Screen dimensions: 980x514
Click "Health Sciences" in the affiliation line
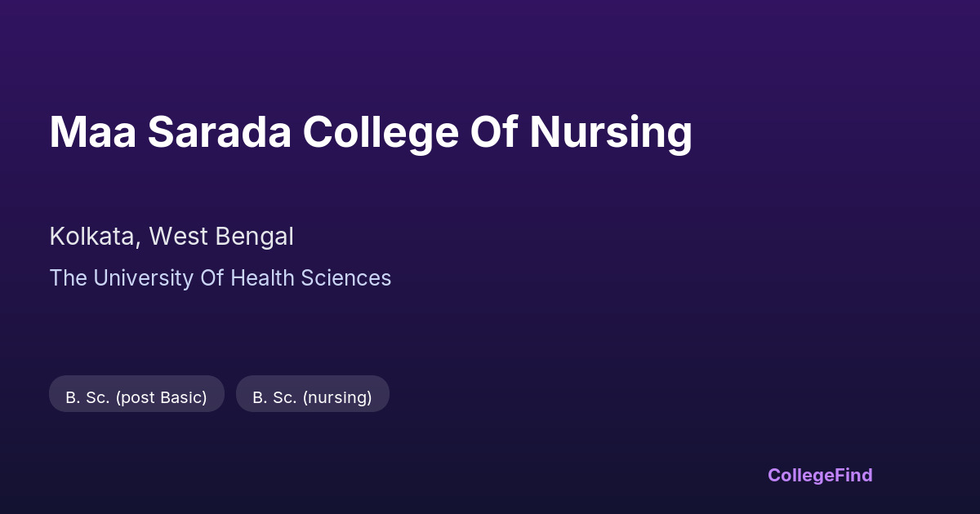(x=310, y=278)
